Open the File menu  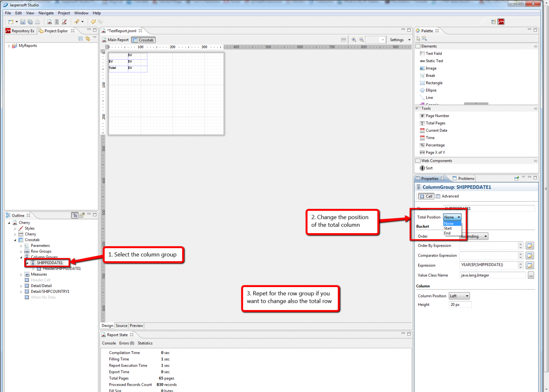(x=8, y=13)
